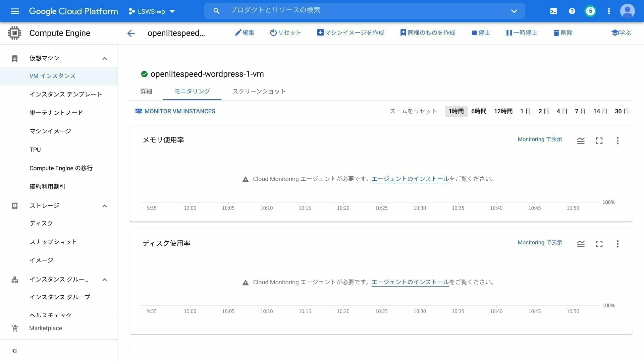Click the Compute Engine chip icon
Image resolution: width=644 pixels, height=362 pixels.
click(x=14, y=33)
